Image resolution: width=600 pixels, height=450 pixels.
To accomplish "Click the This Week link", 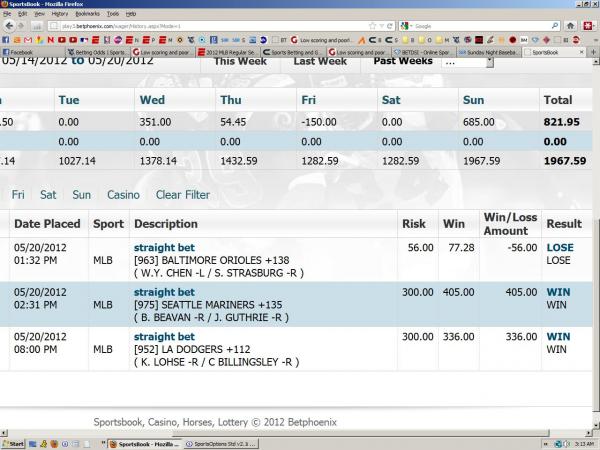I will tap(239, 61).
